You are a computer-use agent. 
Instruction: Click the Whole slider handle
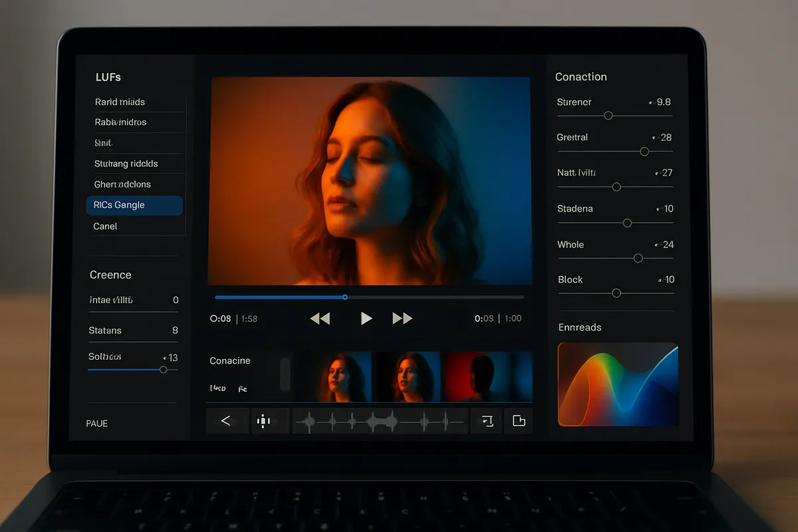point(638,258)
